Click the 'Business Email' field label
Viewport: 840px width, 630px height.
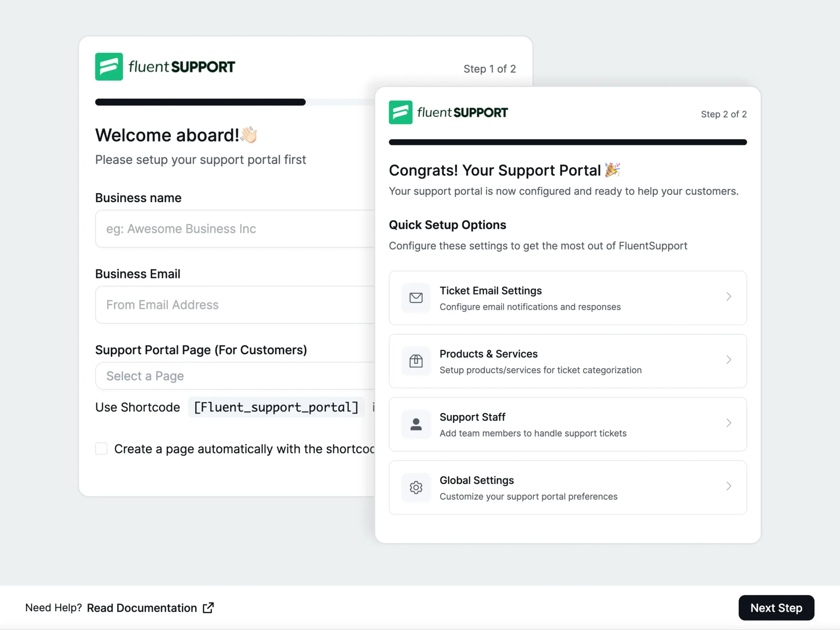[137, 274]
